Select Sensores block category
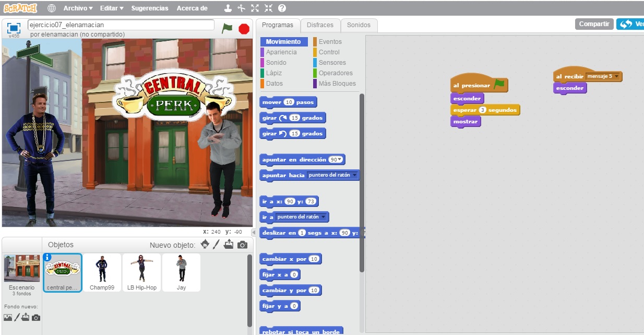The width and height of the screenshot is (644, 335). click(332, 63)
